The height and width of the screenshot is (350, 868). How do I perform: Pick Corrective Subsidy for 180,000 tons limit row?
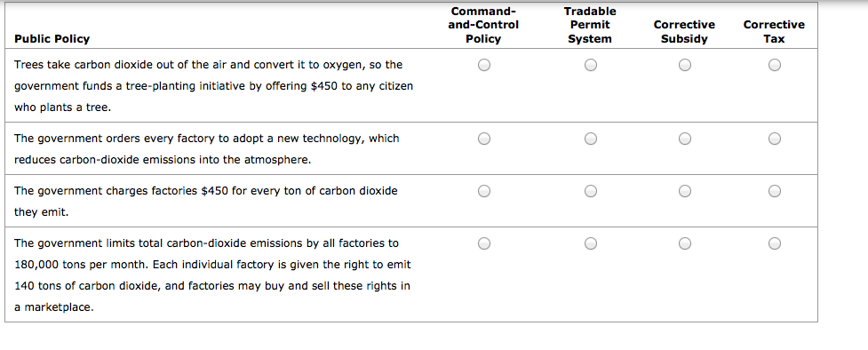pos(685,243)
